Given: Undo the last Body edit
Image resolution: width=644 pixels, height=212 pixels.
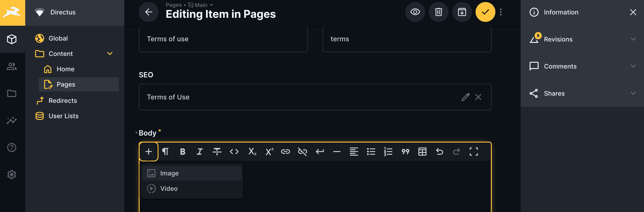Looking at the screenshot, I should (x=440, y=151).
